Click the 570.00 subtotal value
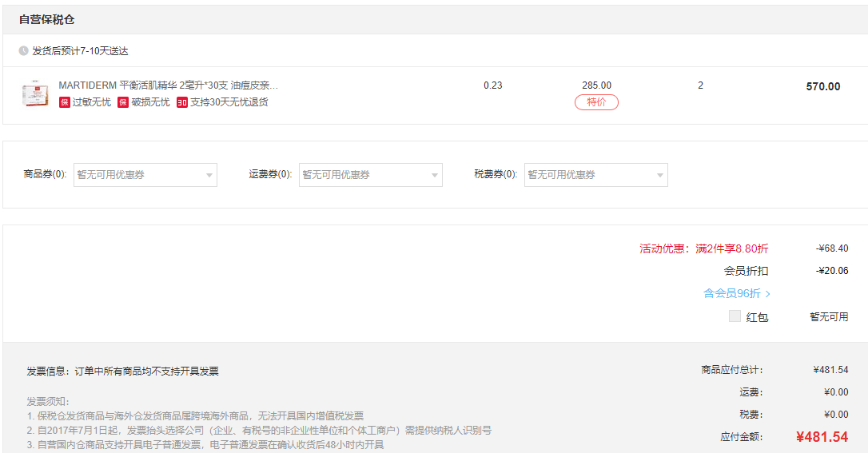The height and width of the screenshot is (453, 868). tap(822, 86)
